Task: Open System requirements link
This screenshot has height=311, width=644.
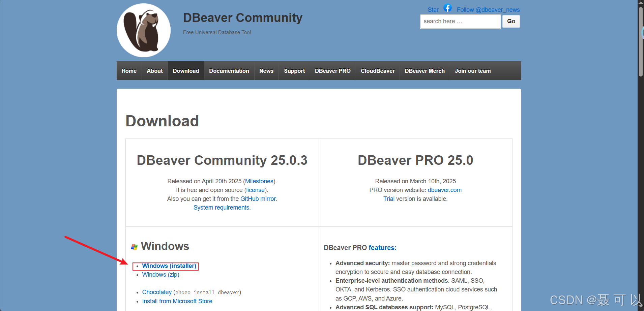Action: tap(222, 208)
